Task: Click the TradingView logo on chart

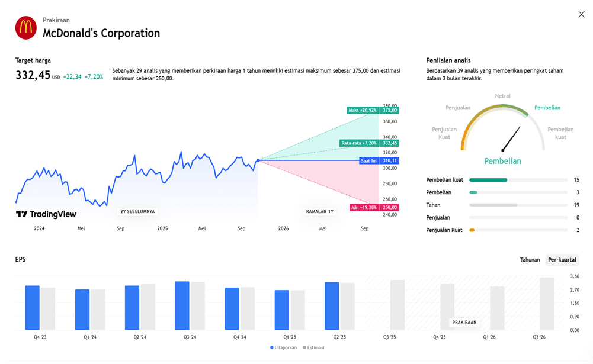Action: point(46,214)
